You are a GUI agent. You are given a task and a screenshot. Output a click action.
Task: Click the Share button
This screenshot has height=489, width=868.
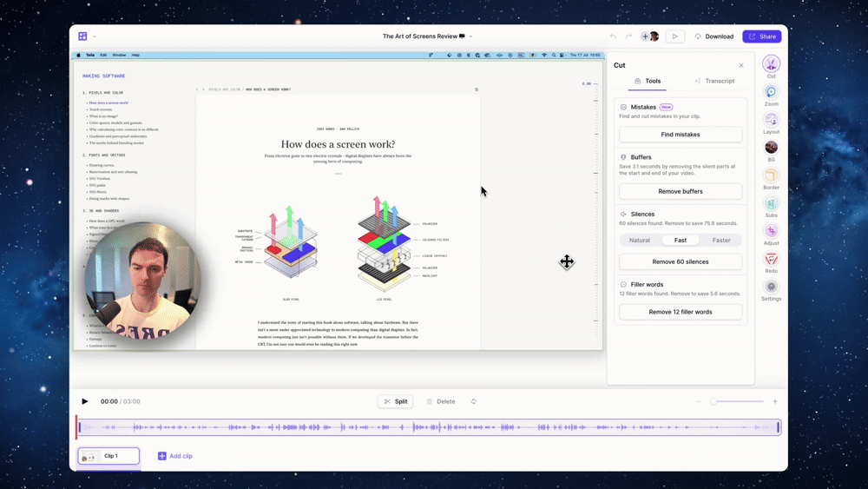coord(762,36)
